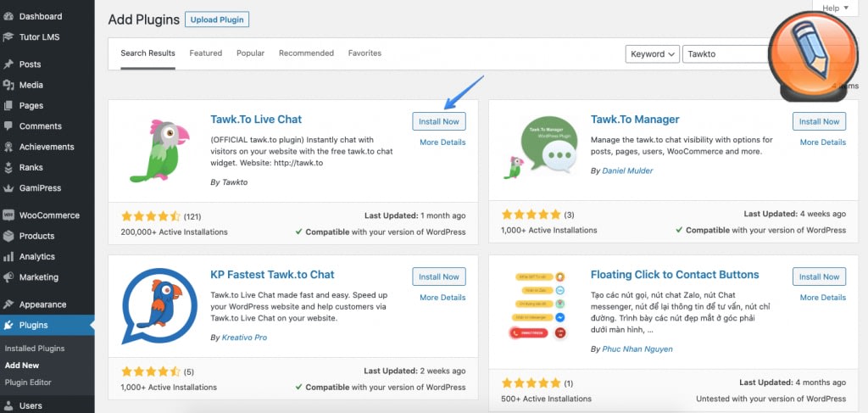
Task: Switch to the Popular tab
Action: tap(250, 53)
